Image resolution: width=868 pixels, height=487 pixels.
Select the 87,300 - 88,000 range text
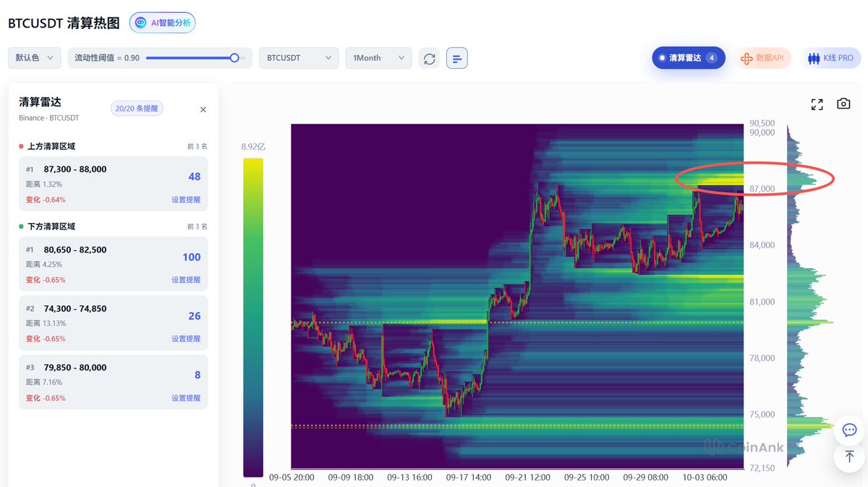(75, 169)
